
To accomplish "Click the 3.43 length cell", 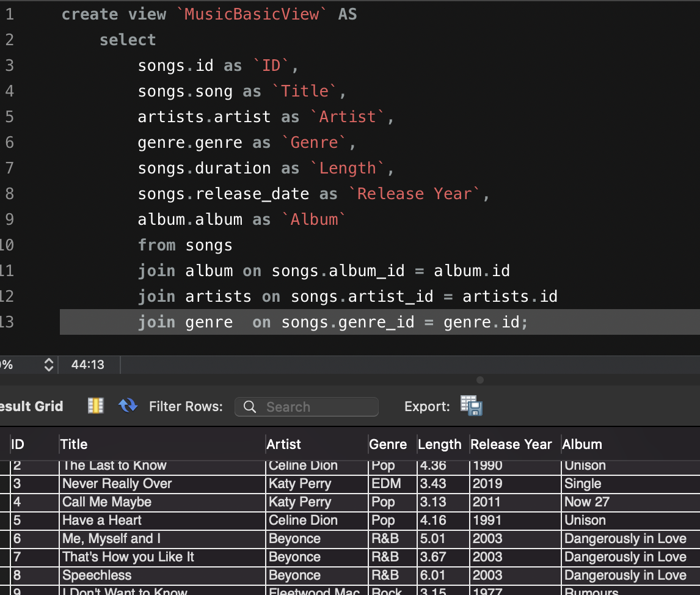I will pyautogui.click(x=443, y=484).
